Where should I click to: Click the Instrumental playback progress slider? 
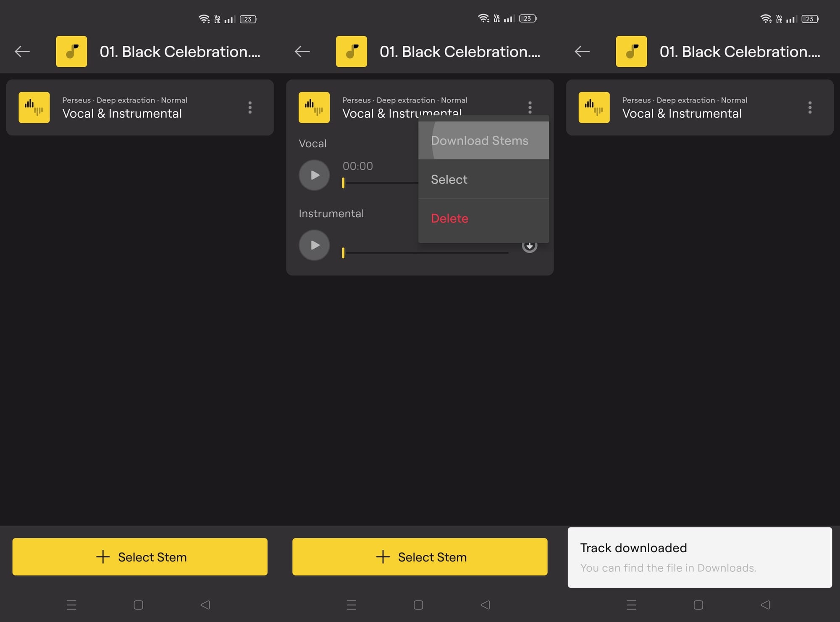425,253
